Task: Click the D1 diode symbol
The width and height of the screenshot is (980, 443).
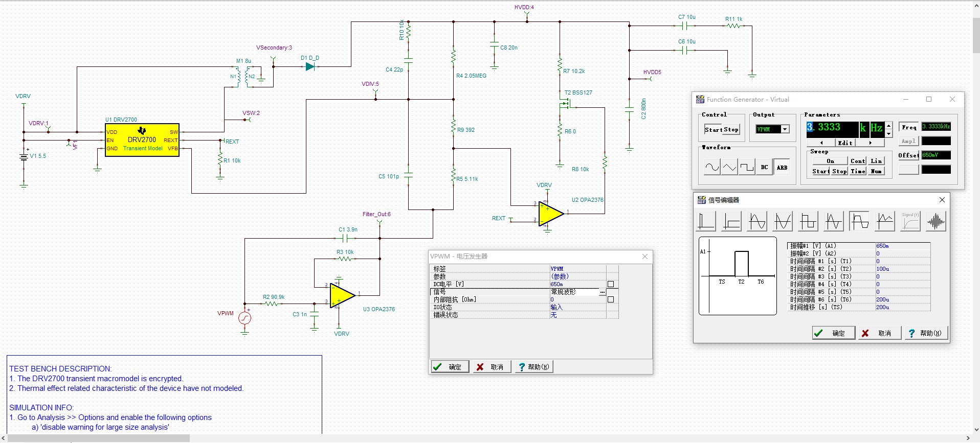Action: (310, 66)
